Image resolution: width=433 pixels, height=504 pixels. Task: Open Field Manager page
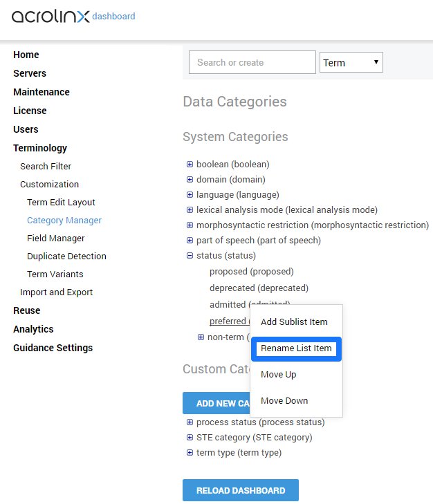[x=55, y=239]
